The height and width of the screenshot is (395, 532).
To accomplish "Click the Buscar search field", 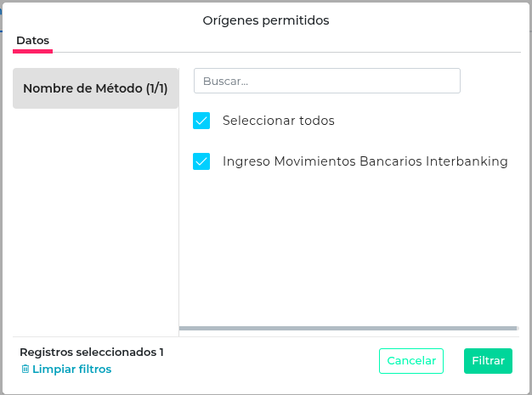I will (327, 82).
